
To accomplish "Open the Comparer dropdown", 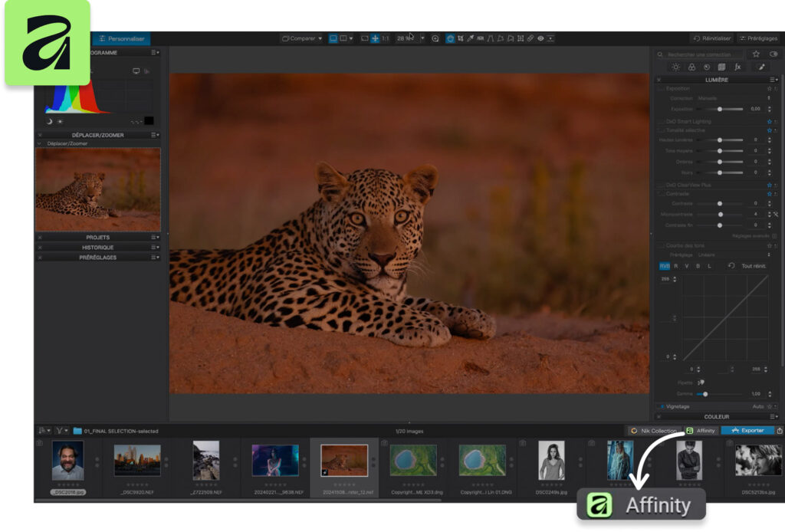I will [302, 38].
